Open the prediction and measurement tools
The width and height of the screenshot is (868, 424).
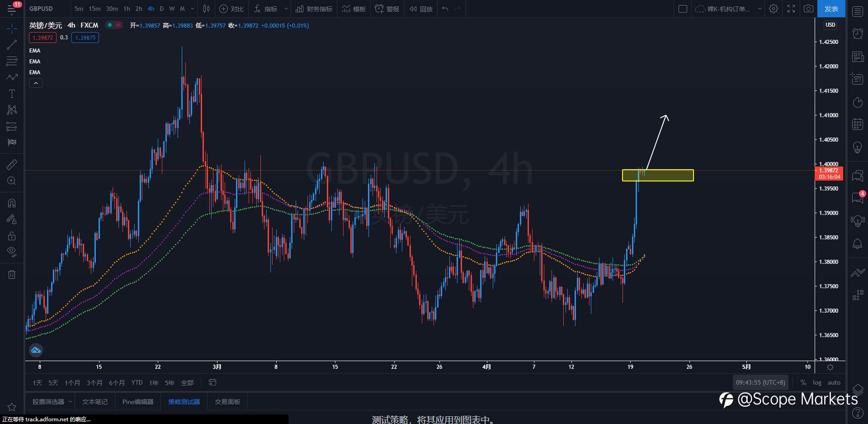[12, 126]
